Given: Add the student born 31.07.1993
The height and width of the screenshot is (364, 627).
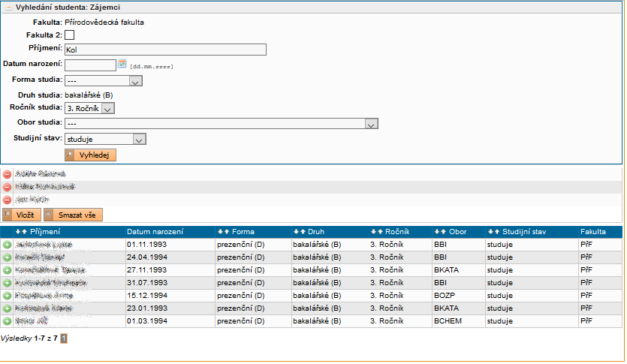Looking at the screenshot, I should tap(8, 283).
